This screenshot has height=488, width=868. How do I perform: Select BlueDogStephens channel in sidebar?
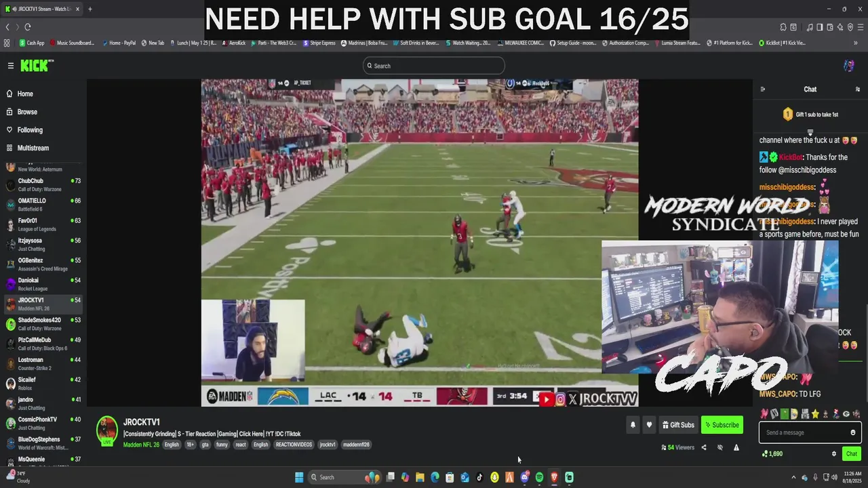[x=43, y=443]
